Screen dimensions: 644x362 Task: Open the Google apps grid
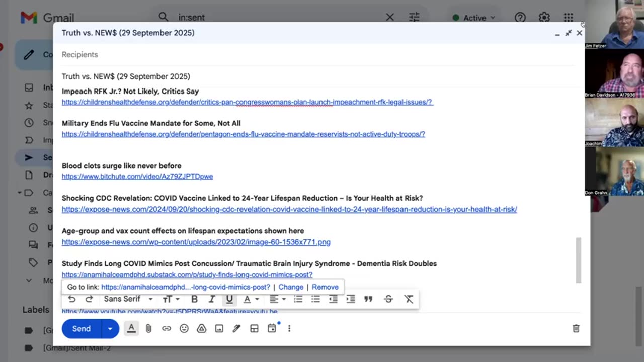click(569, 18)
